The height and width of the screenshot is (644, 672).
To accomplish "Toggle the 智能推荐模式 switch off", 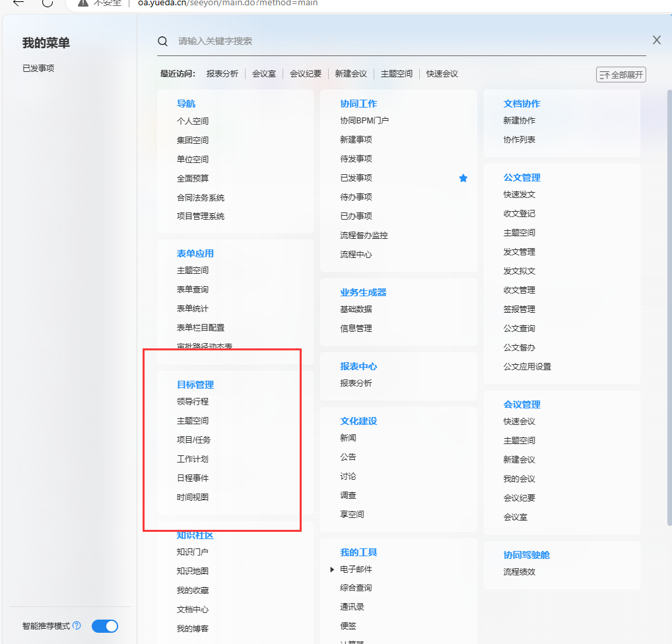I will (105, 626).
